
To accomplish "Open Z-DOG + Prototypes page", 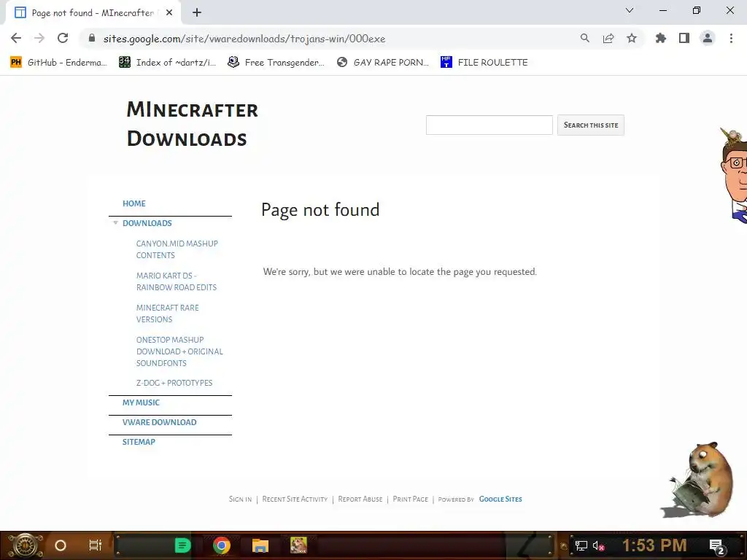I will tap(174, 383).
